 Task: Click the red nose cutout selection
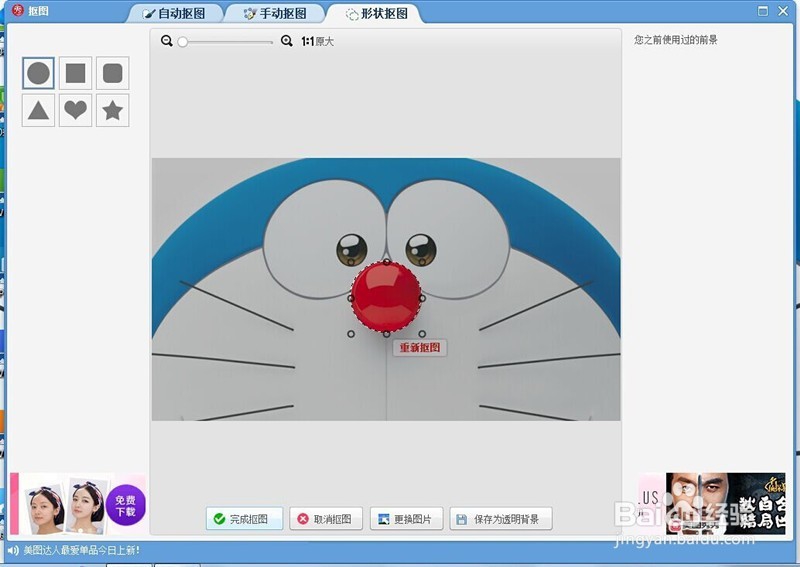(x=386, y=298)
